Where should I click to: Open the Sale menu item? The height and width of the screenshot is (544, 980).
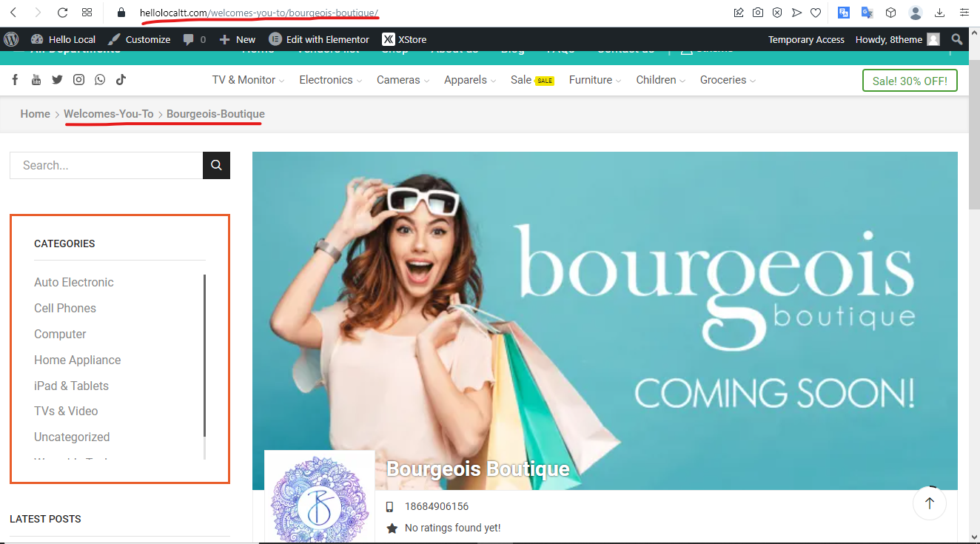(532, 80)
